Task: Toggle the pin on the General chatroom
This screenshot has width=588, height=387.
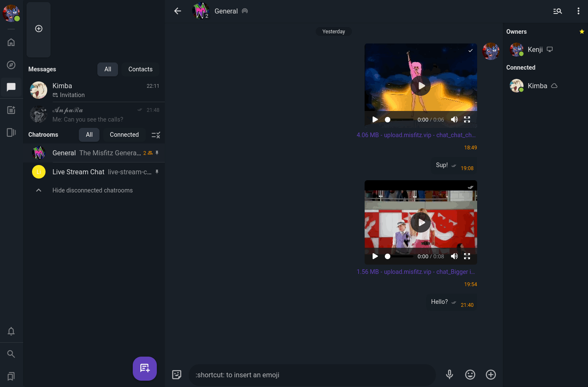Action: 157,152
